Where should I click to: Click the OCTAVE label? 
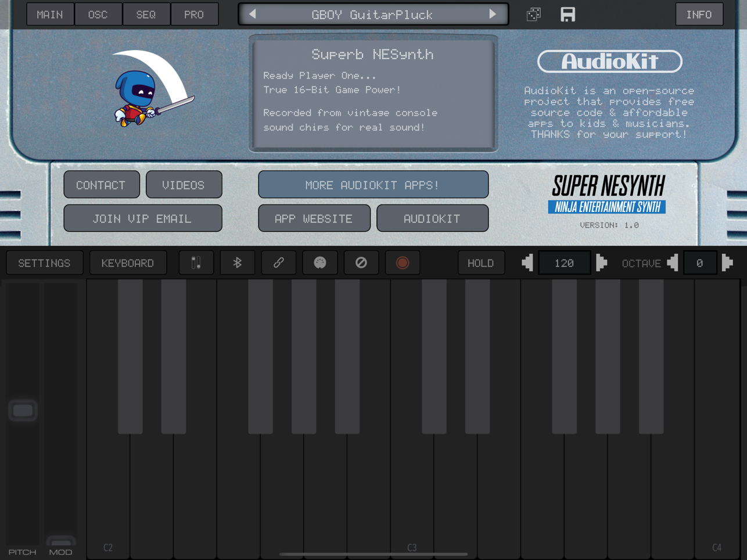tap(641, 264)
